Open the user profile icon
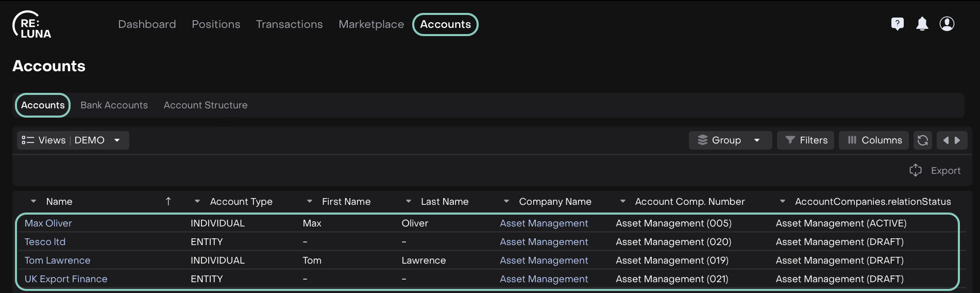Screen dimensions: 980x293 947,24
